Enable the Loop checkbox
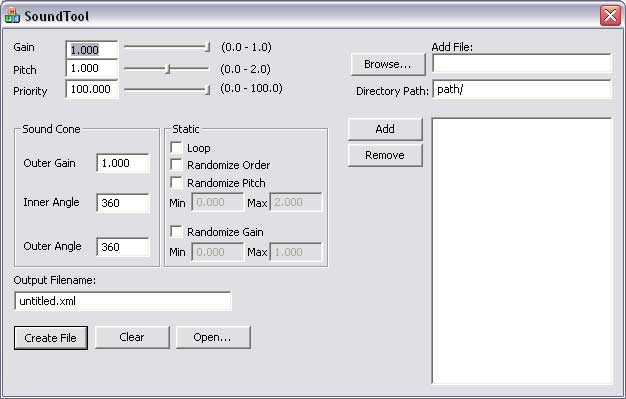This screenshot has height=399, width=626. click(176, 147)
